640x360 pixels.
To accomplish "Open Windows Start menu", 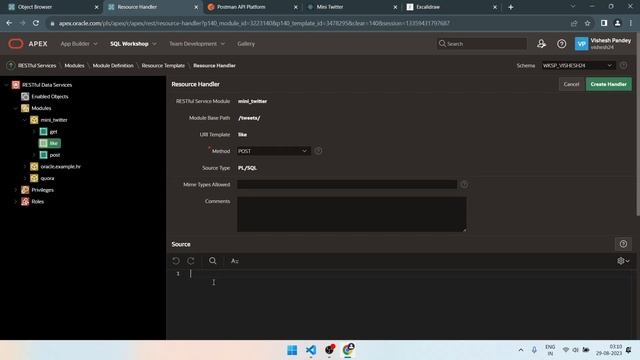I will pos(292,350).
